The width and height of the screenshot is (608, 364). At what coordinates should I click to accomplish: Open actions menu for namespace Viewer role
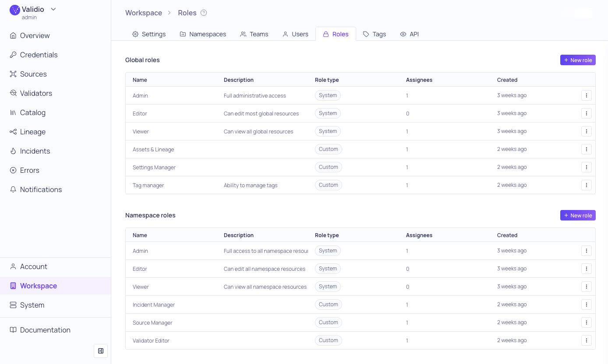pyautogui.click(x=587, y=287)
